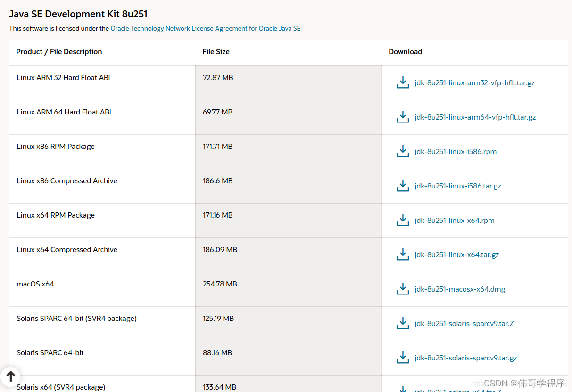572x392 pixels.
Task: Click download icon for Linux ARM 32 package
Action: [403, 83]
